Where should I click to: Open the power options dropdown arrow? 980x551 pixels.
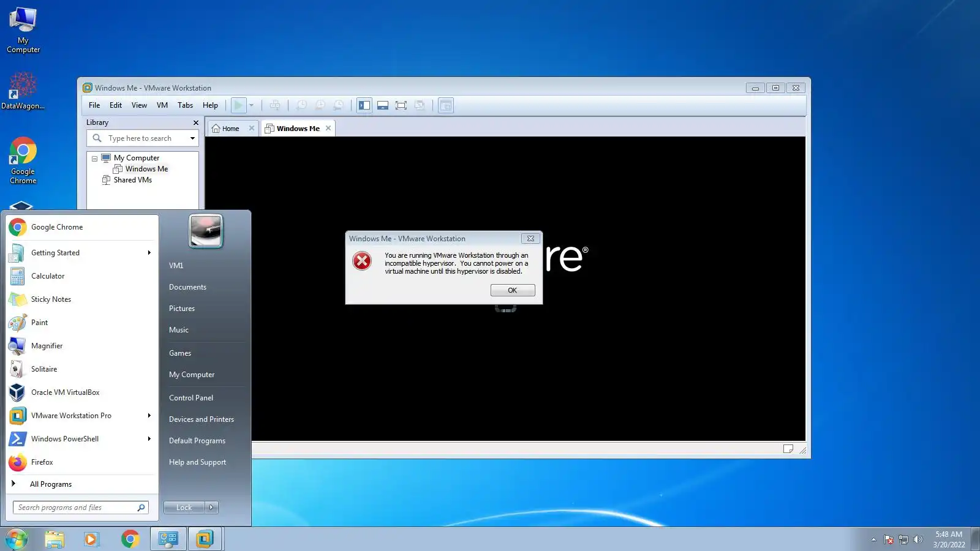(251, 105)
